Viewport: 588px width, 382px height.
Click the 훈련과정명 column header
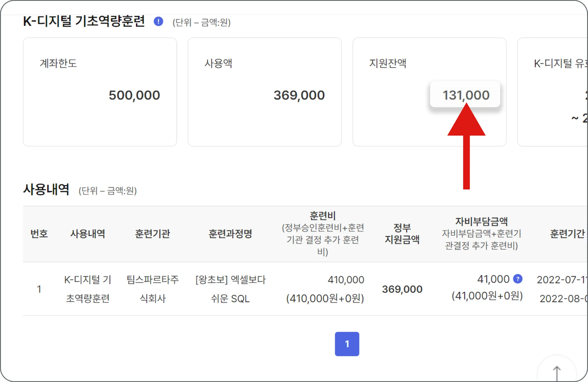[x=230, y=234]
